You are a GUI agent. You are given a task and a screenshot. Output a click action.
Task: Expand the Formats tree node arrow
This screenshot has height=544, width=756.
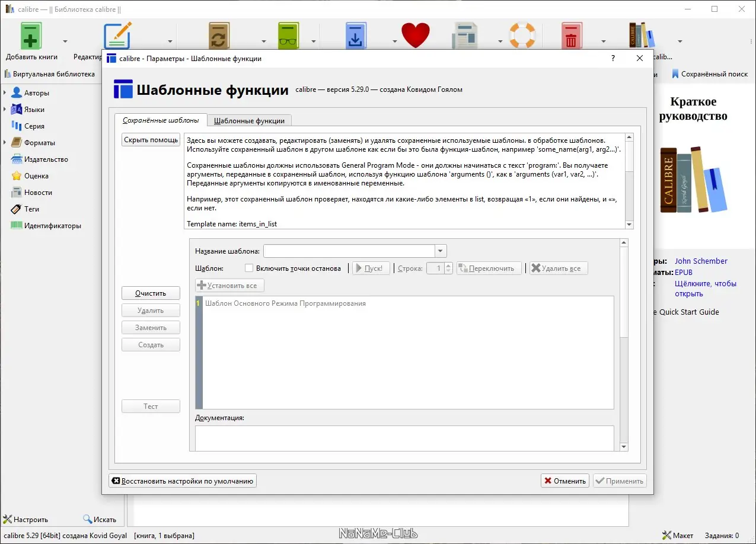[5, 143]
